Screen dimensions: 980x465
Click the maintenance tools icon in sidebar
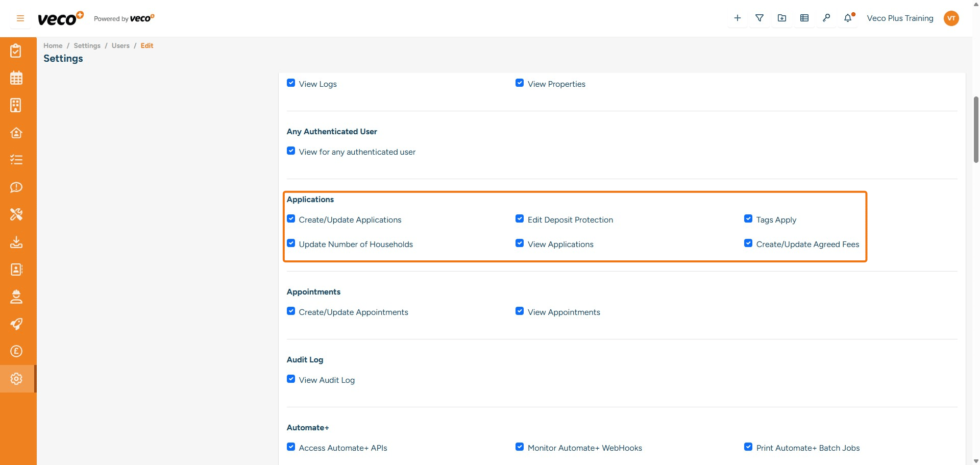(x=16, y=214)
